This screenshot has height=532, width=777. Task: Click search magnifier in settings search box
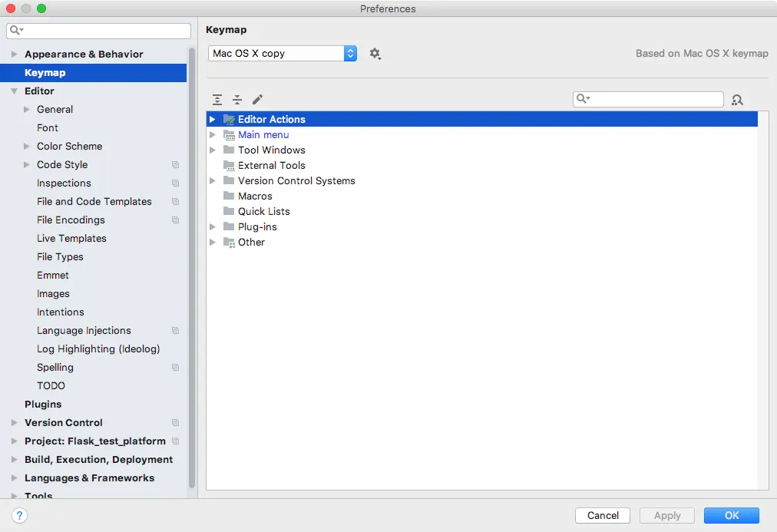16,30
